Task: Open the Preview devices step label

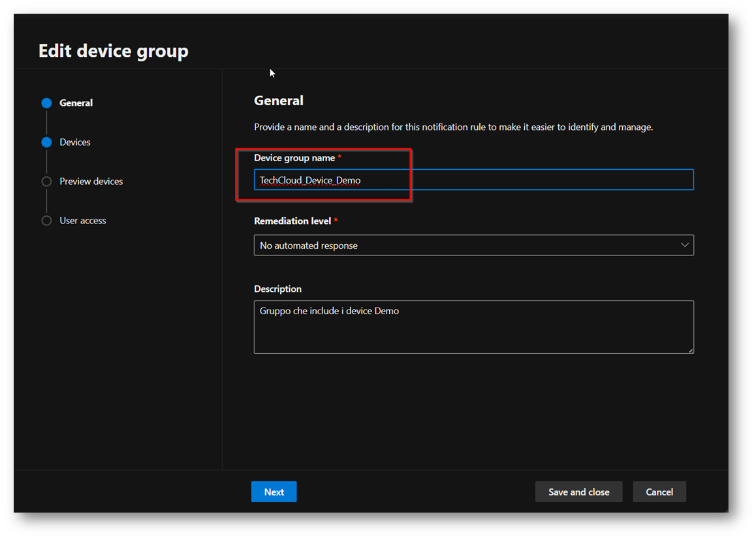Action: pos(91,182)
